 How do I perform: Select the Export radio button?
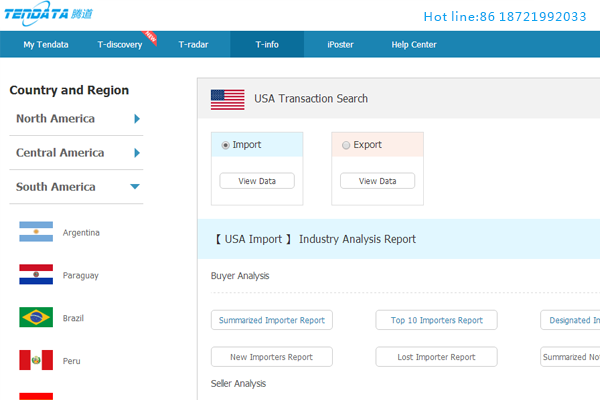346,145
